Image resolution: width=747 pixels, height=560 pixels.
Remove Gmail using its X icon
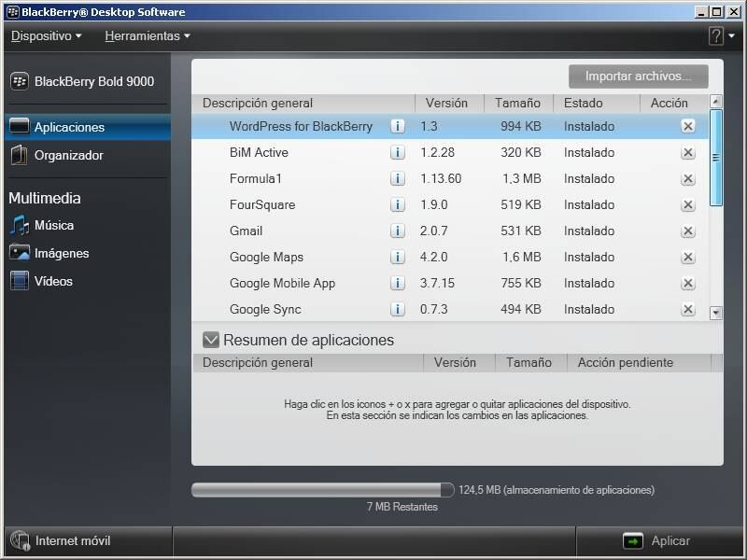point(688,231)
